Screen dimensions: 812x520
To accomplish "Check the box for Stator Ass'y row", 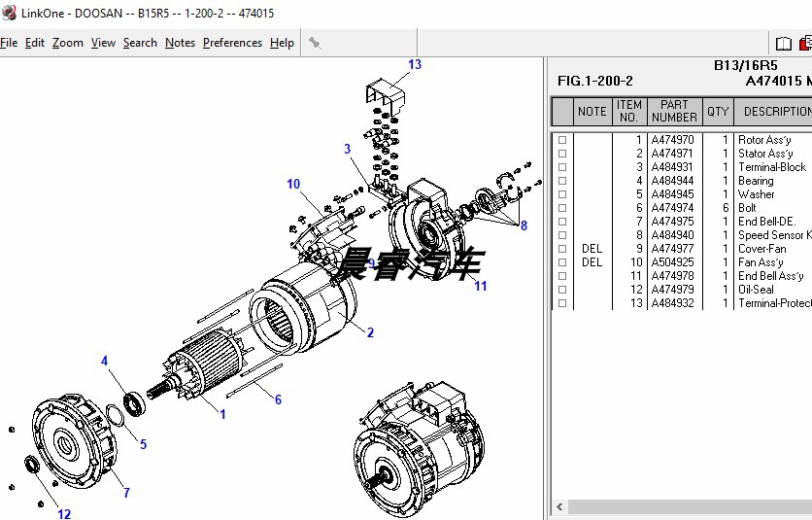I will point(562,154).
